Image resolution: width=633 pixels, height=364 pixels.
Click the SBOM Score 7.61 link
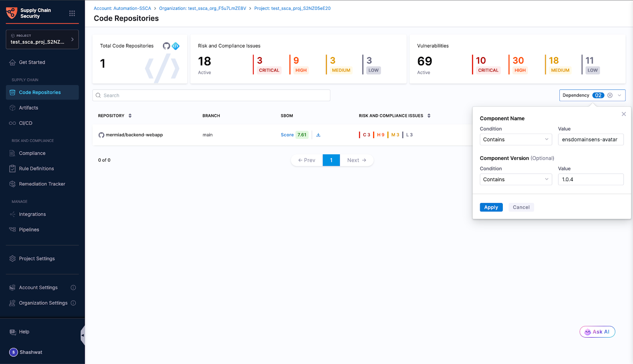pyautogui.click(x=294, y=135)
